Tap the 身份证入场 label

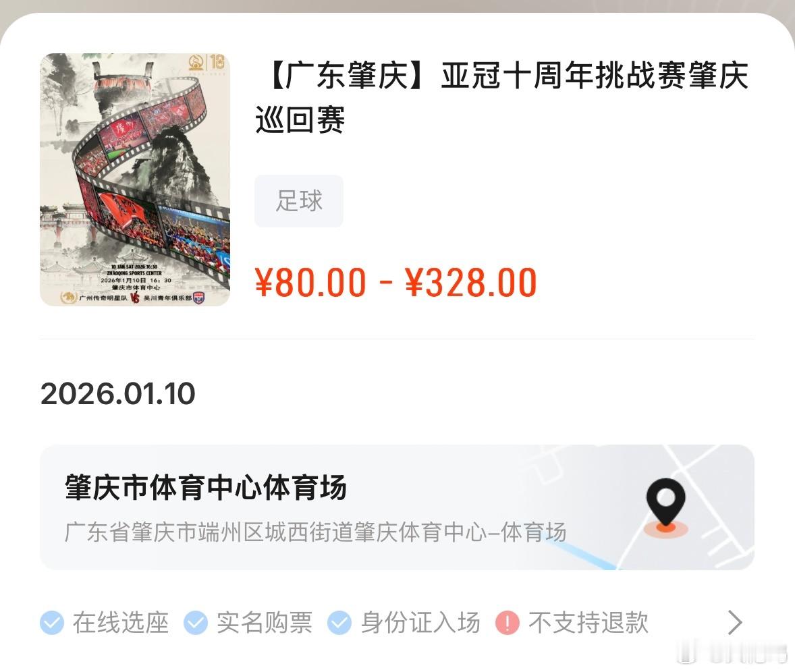(420, 623)
